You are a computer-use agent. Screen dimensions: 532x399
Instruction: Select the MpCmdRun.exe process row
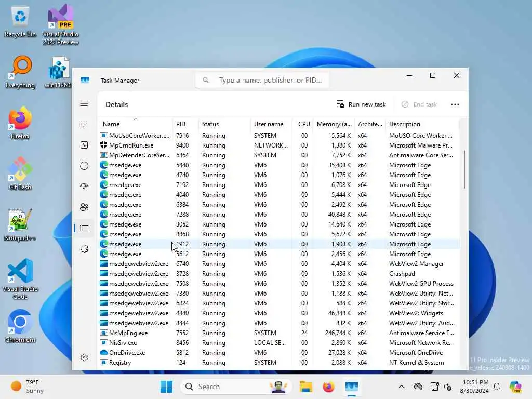(x=279, y=145)
